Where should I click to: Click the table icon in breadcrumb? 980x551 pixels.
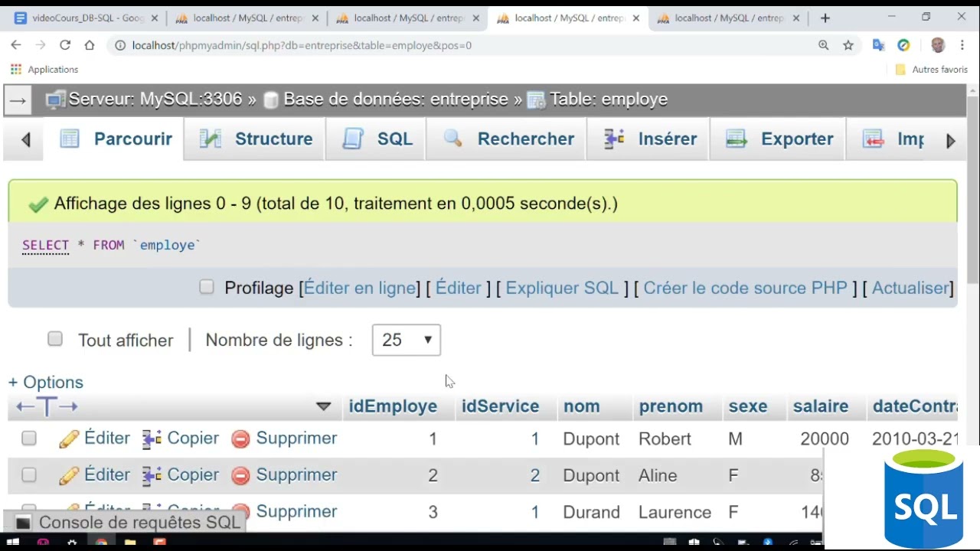[536, 99]
